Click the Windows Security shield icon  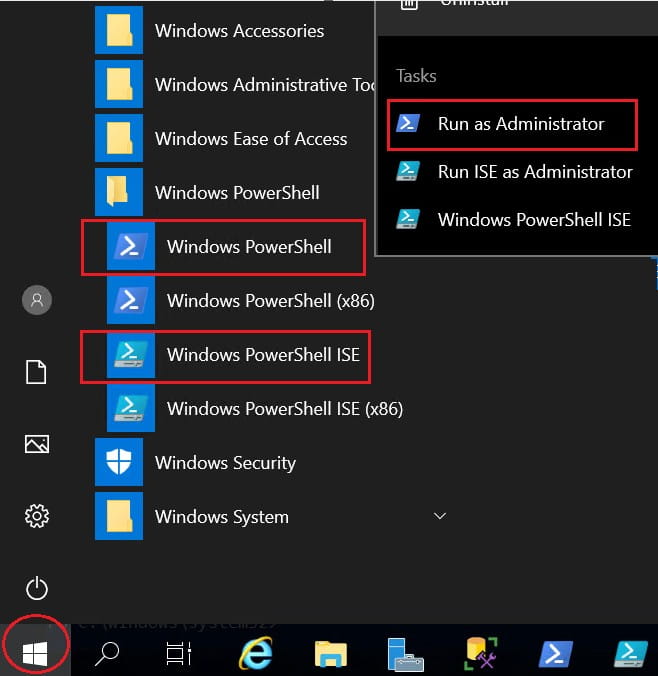pos(119,462)
